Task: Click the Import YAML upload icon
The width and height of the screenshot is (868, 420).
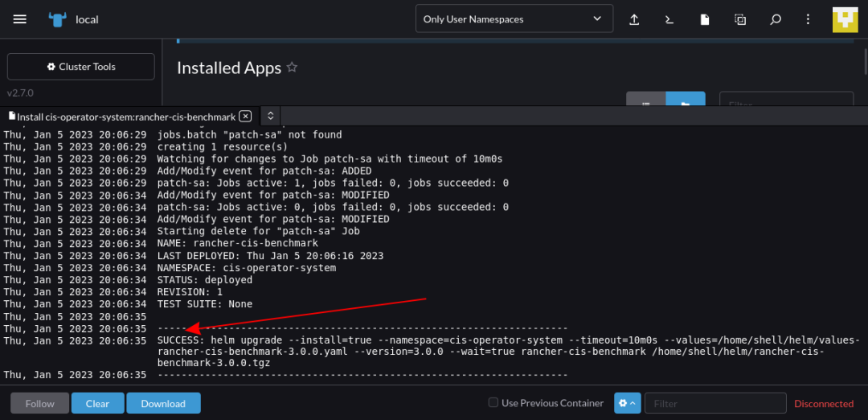Action: [634, 19]
